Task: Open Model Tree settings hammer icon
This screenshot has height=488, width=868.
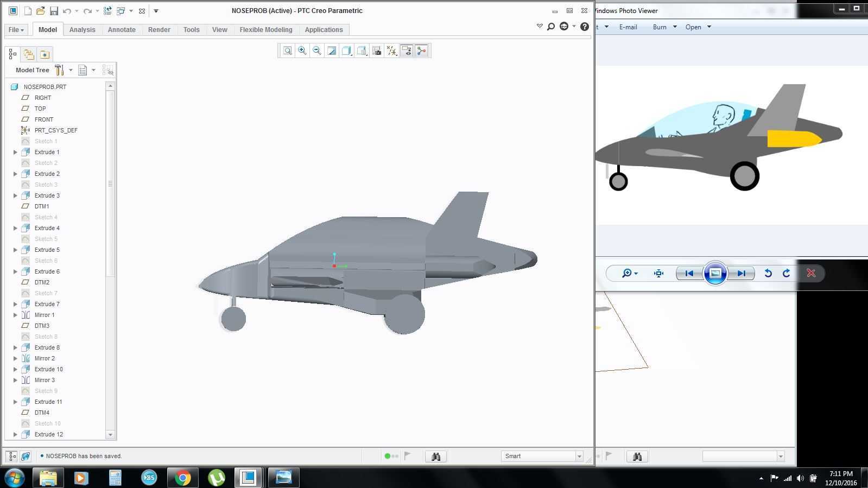Action: coord(59,70)
